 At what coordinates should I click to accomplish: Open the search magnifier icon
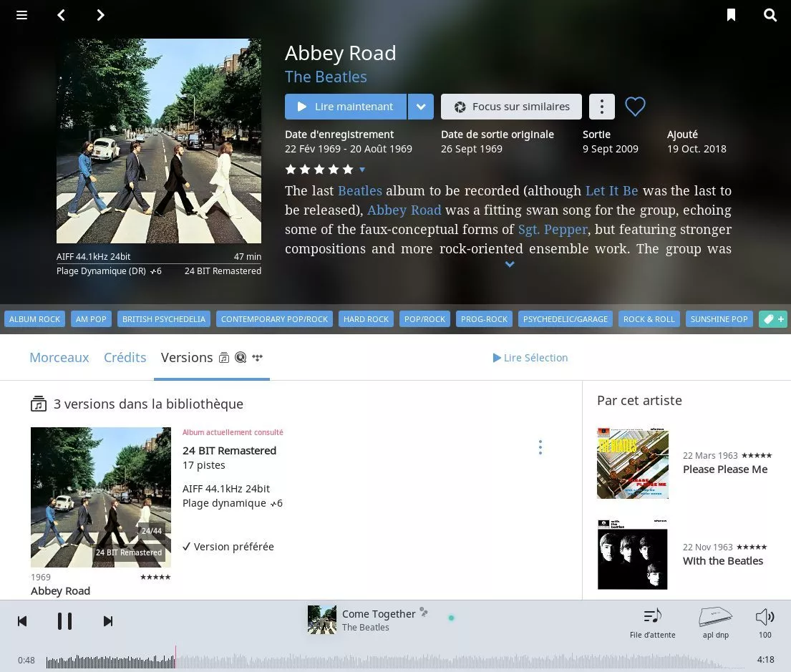pyautogui.click(x=770, y=15)
